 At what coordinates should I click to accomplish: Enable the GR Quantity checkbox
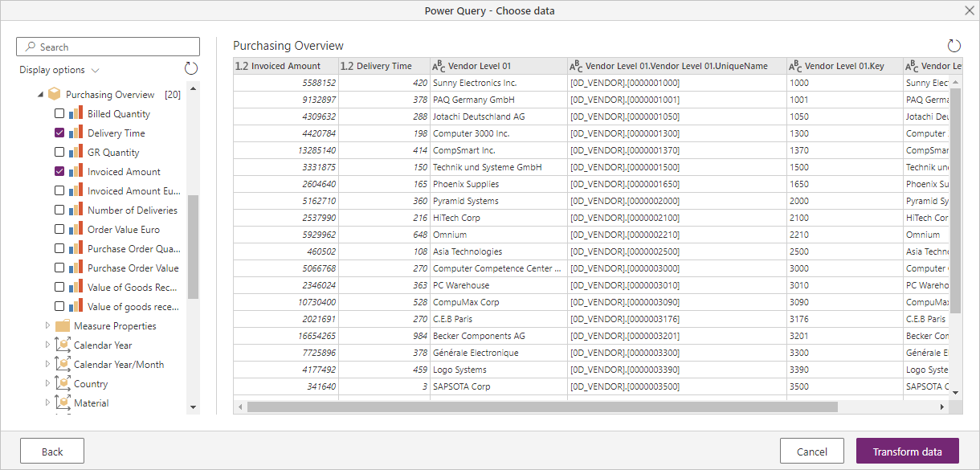click(59, 152)
